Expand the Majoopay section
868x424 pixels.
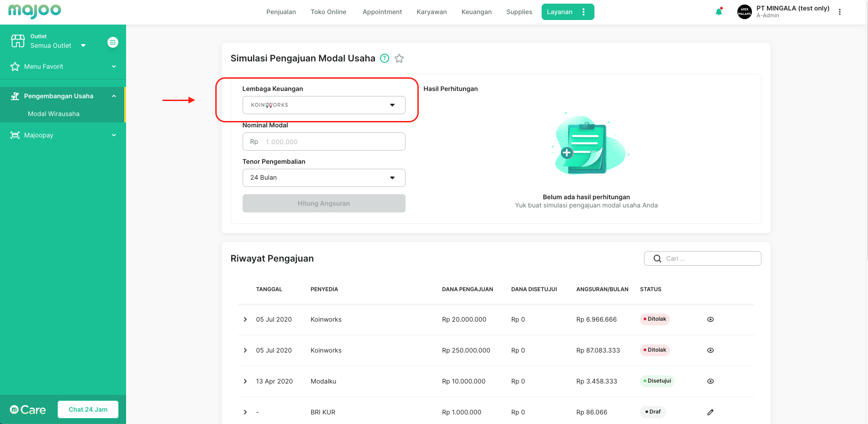(114, 135)
